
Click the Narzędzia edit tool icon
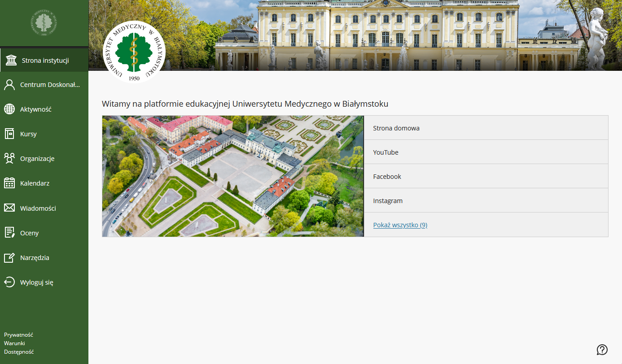point(9,258)
